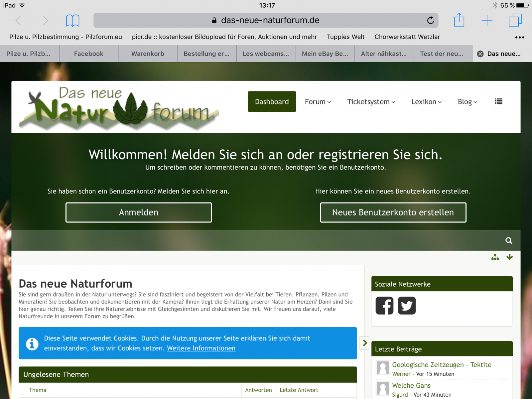Open the Twitter social network icon
Screen dimensions: 532x399
(407, 306)
